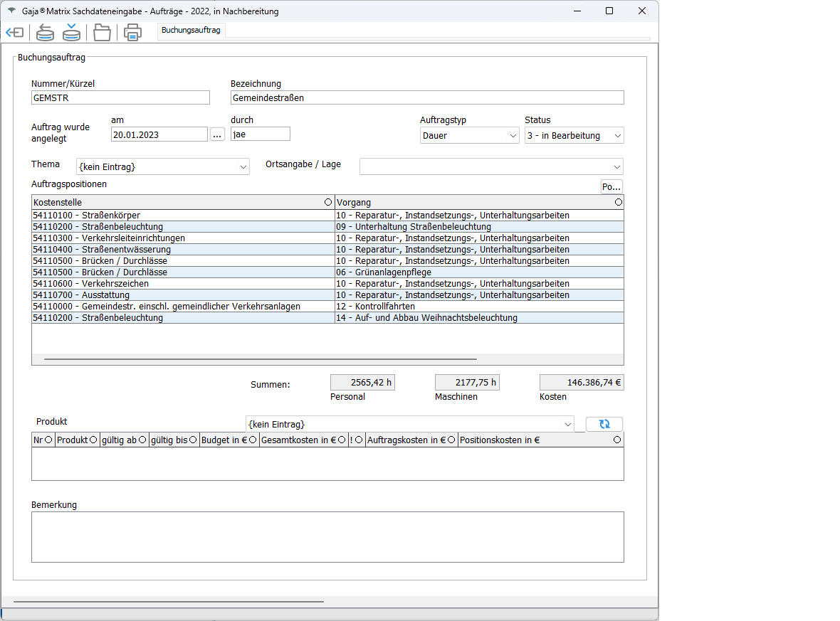
Task: Click the exit/back arrow toolbar icon
Action: (x=15, y=33)
